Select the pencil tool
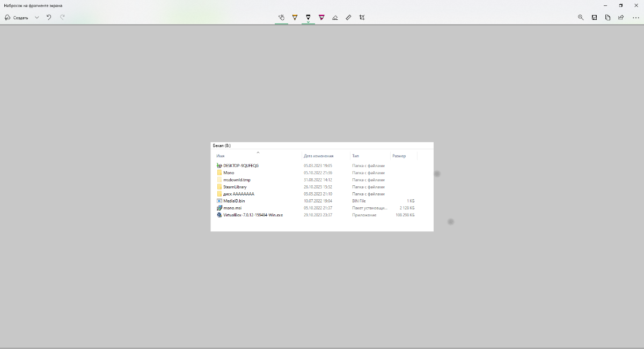Screen dimensions: 644x349 [x=308, y=17]
